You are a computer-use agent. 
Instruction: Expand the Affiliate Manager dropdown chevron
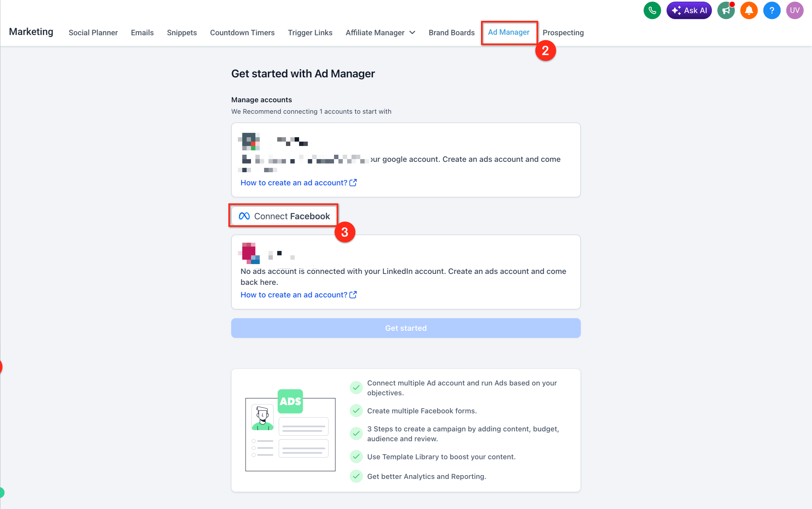point(412,33)
